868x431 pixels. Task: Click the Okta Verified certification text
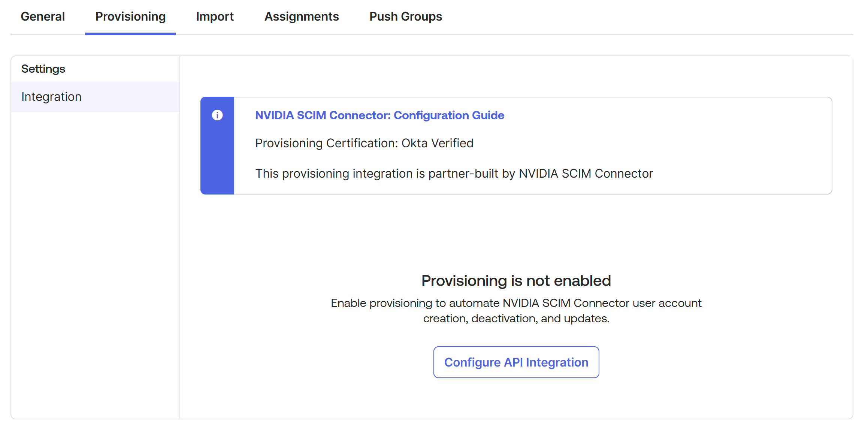point(364,143)
